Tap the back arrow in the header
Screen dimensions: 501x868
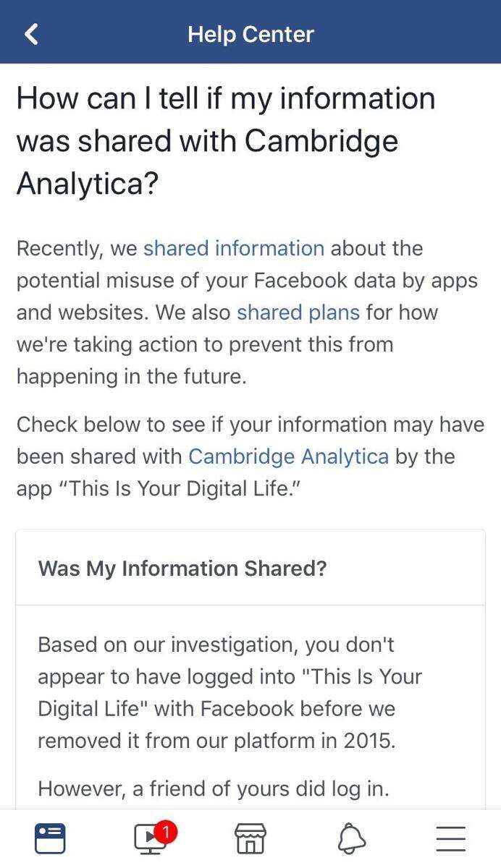tap(31, 34)
